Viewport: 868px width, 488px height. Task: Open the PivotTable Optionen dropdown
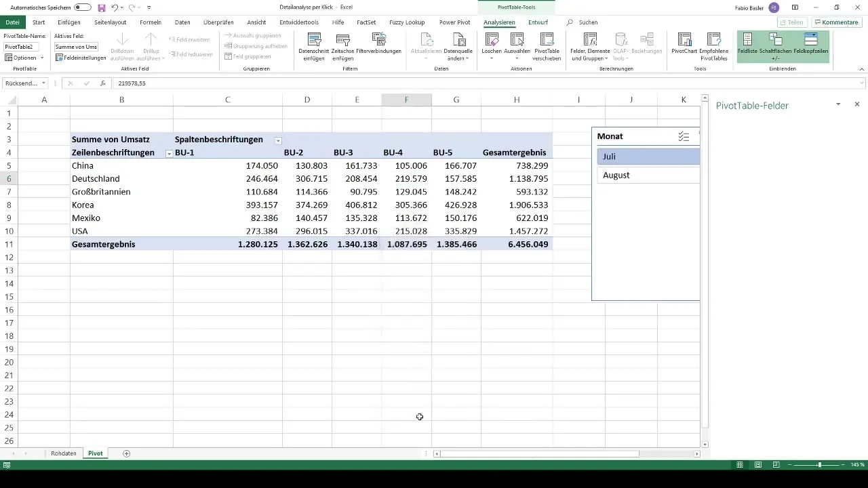pyautogui.click(x=24, y=58)
